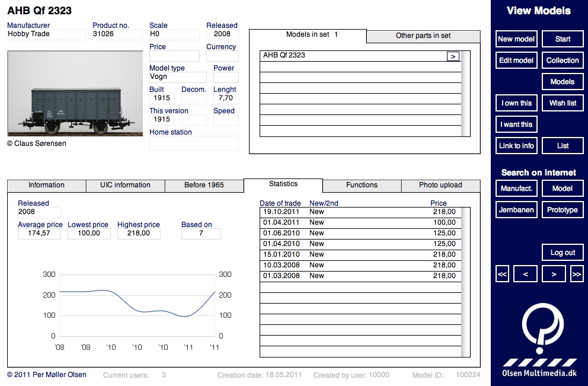This screenshot has width=588, height=386.
Task: Click the Average price value 174,57
Action: (39, 234)
